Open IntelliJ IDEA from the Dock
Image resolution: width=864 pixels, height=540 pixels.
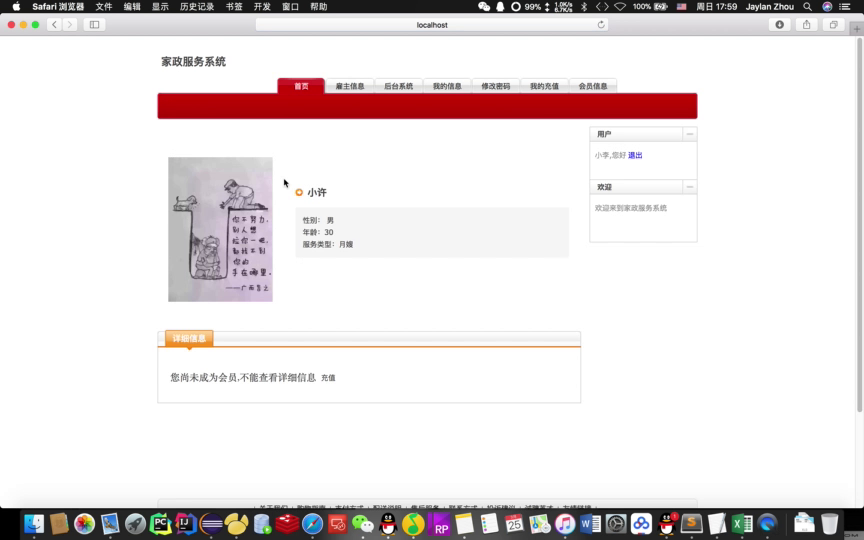click(x=186, y=524)
